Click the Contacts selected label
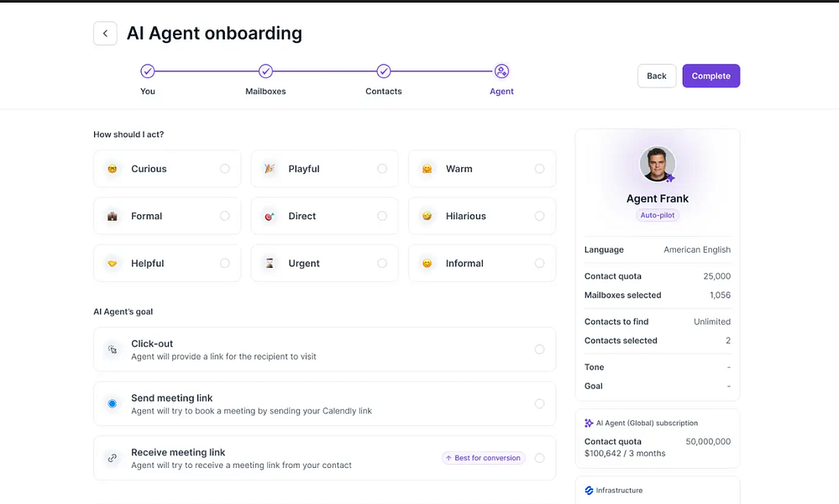Image resolution: width=839 pixels, height=504 pixels. [x=621, y=341]
